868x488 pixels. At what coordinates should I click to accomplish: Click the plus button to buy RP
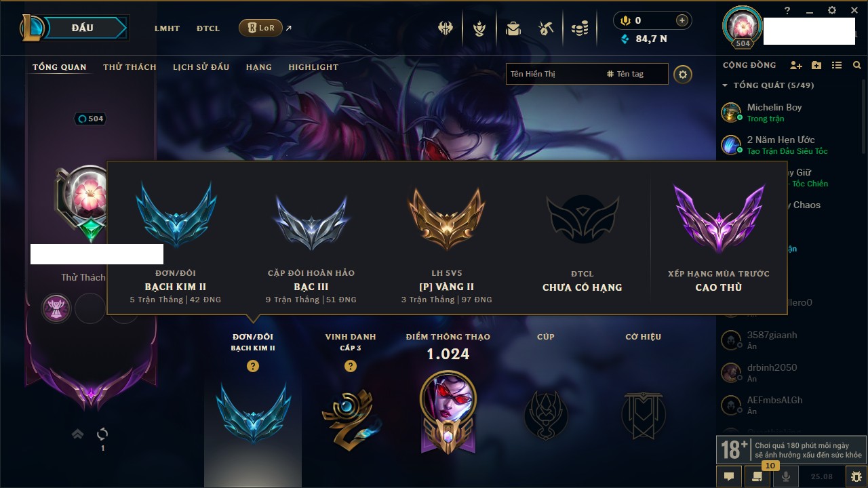click(682, 20)
